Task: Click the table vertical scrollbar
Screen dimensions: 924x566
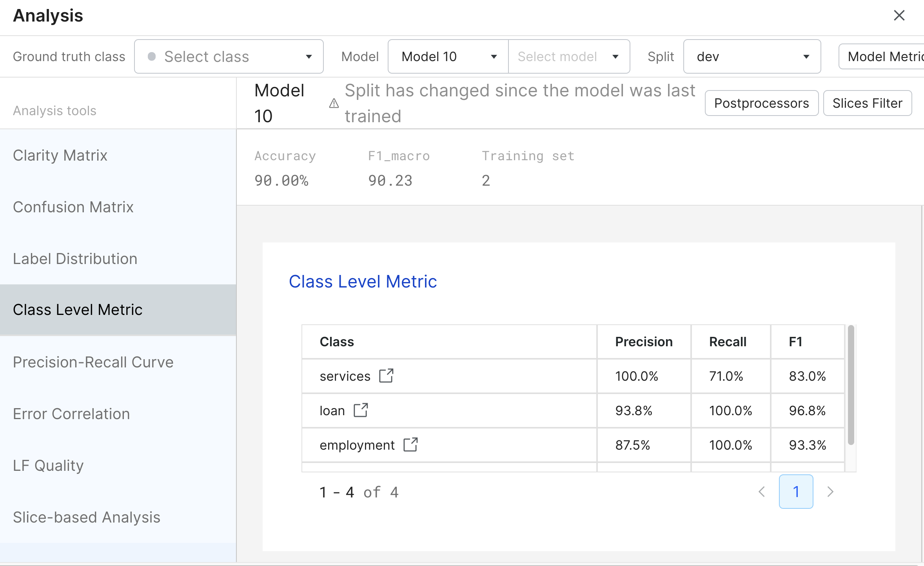Action: coord(851,385)
